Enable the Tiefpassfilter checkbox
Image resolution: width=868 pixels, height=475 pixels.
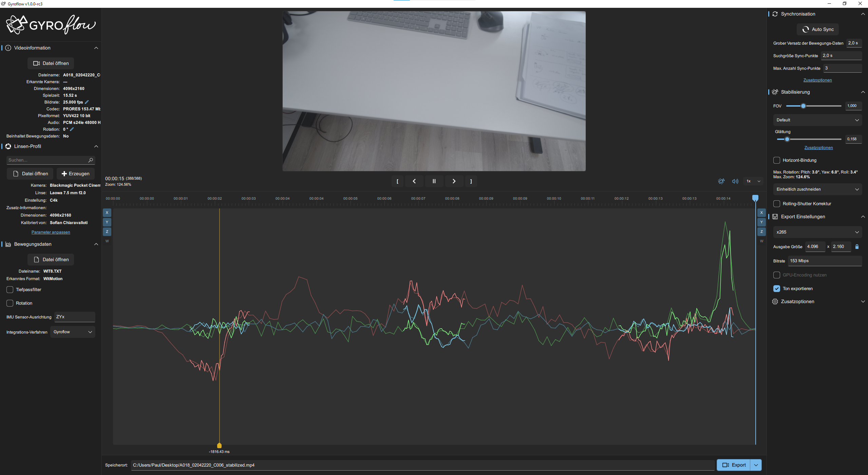10,289
